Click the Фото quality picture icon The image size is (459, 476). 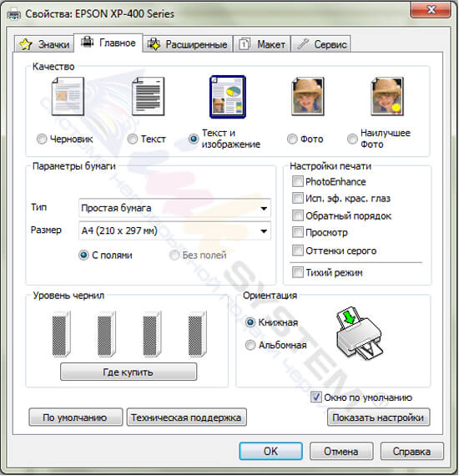click(308, 96)
